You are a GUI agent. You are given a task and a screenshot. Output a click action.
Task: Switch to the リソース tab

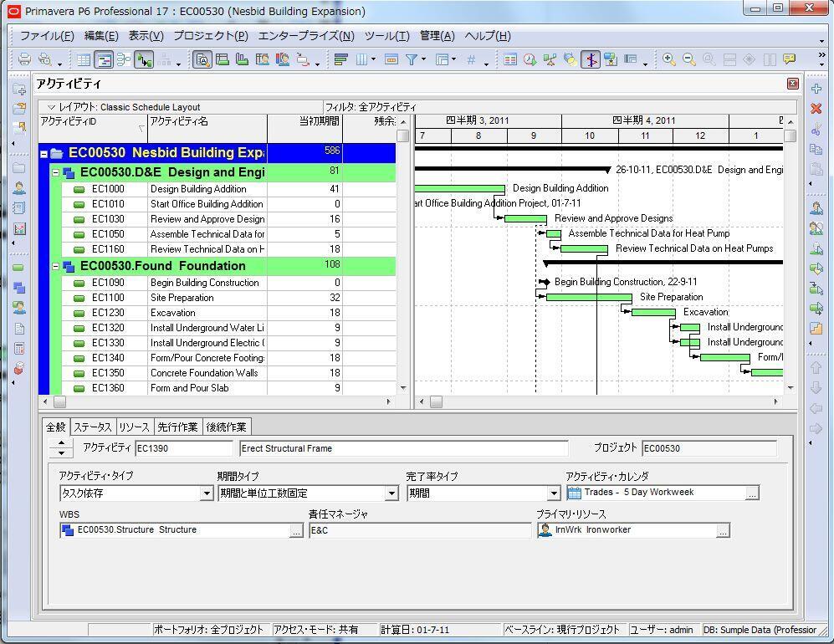[x=134, y=427]
